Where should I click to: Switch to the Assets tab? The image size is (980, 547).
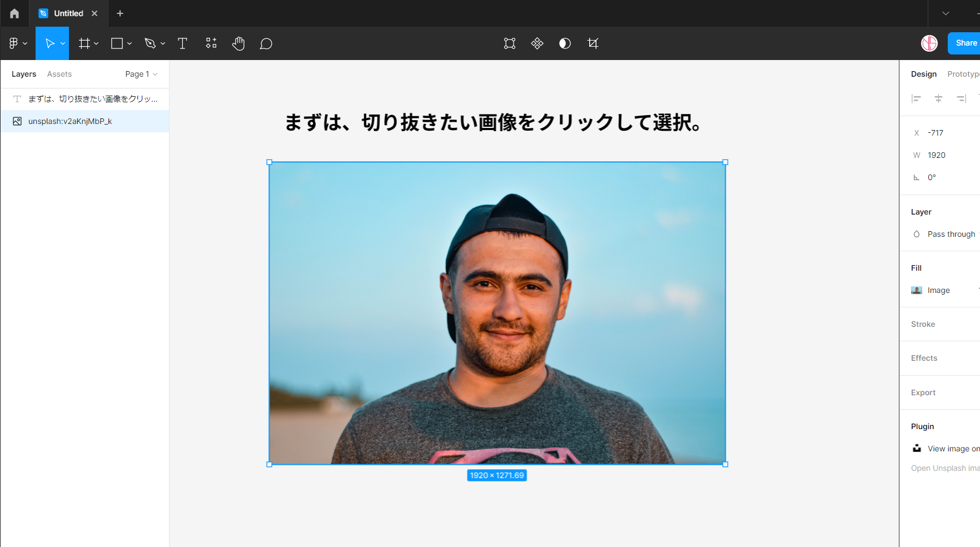[59, 73]
